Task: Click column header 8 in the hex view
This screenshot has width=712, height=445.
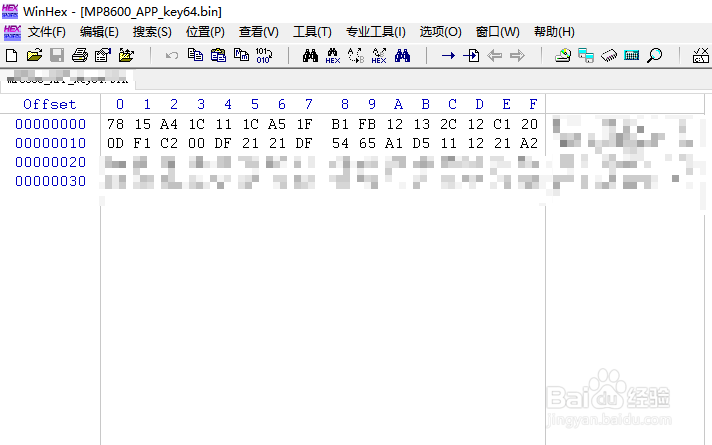Action: (x=345, y=104)
